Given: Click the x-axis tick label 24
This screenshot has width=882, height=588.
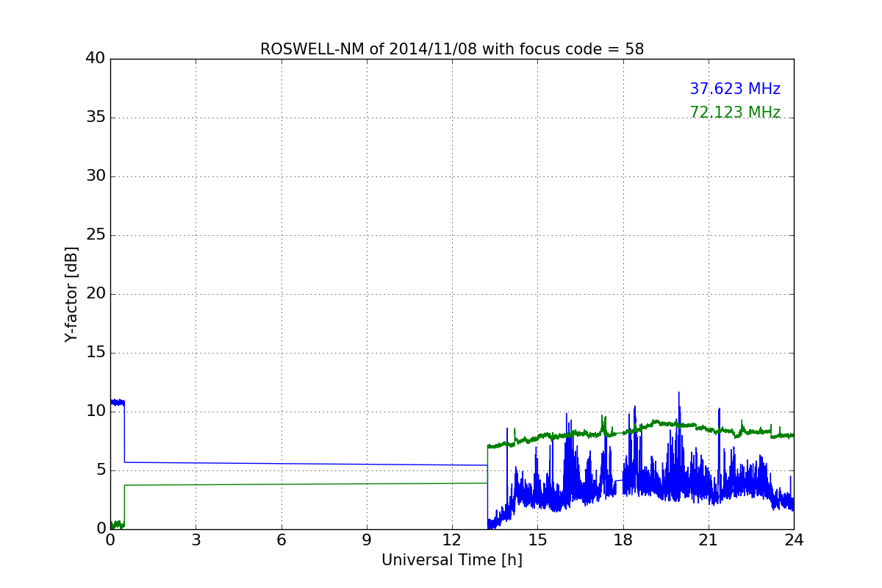Looking at the screenshot, I should [x=794, y=540].
